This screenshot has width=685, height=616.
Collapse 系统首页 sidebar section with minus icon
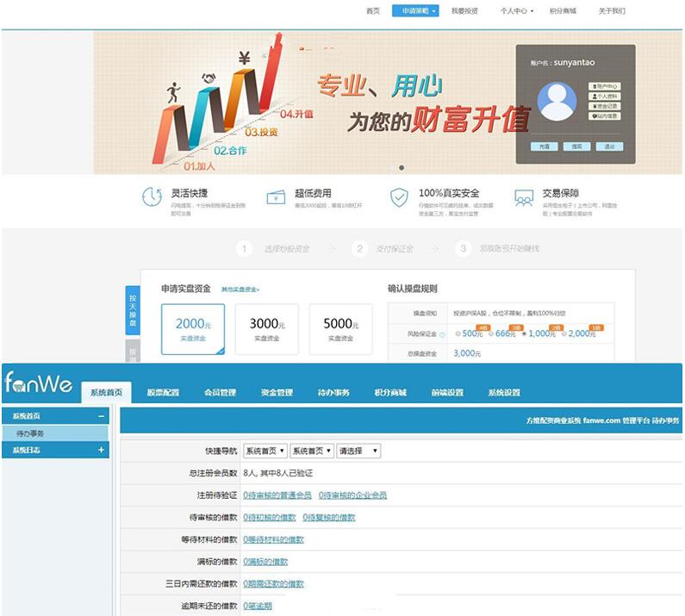pyautogui.click(x=102, y=416)
